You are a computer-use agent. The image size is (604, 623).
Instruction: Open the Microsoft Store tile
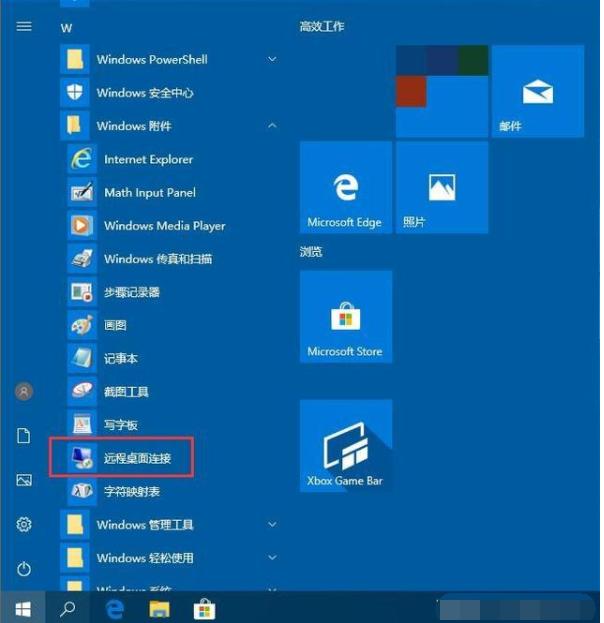click(x=346, y=316)
